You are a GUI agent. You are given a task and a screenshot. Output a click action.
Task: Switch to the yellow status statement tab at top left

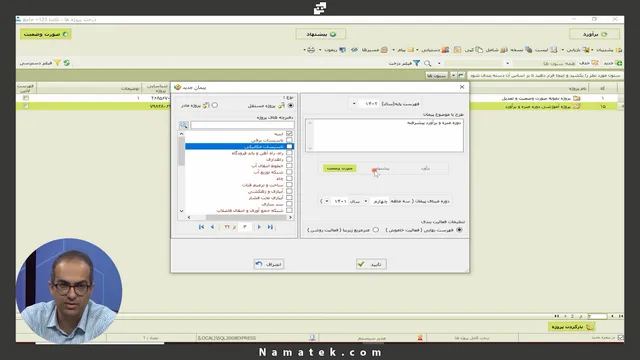coord(46,34)
